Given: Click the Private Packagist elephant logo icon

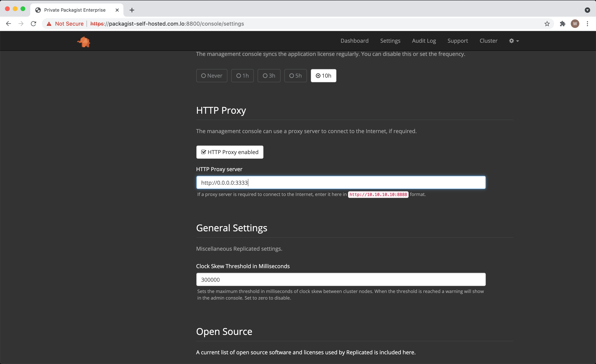Looking at the screenshot, I should coord(84,41).
